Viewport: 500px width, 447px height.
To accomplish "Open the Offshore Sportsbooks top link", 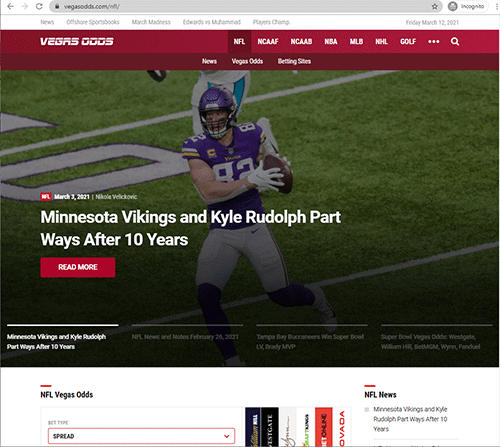I will click(x=93, y=22).
